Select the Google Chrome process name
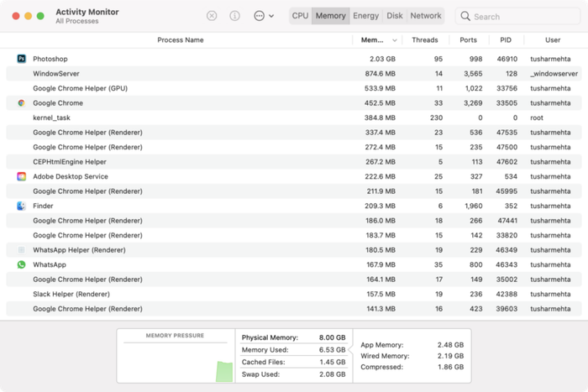The width and height of the screenshot is (588, 392). pyautogui.click(x=58, y=102)
